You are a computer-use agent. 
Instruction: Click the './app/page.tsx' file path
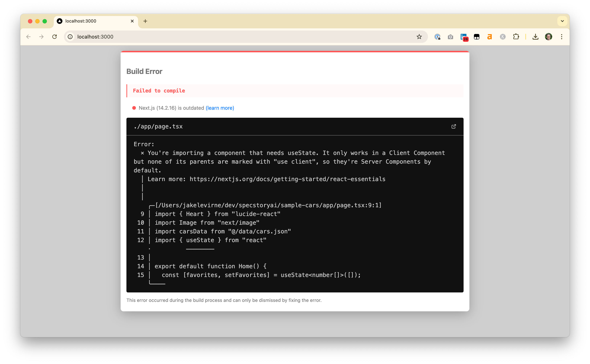(x=158, y=126)
